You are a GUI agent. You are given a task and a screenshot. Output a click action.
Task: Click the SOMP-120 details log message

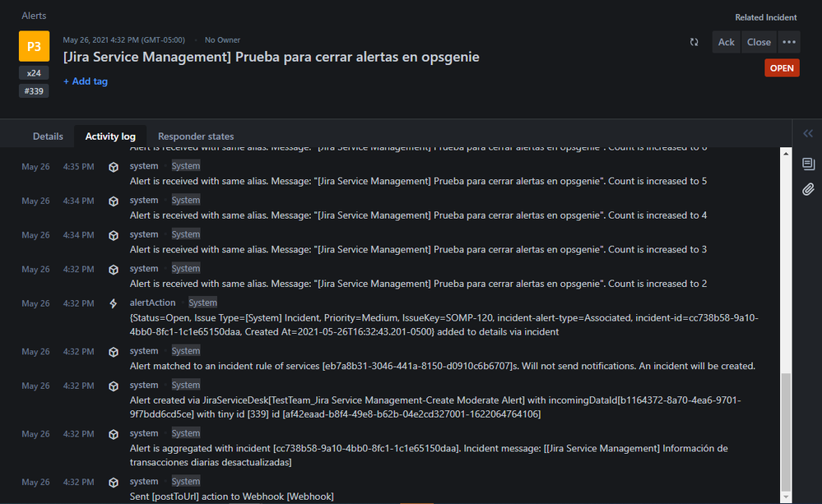click(x=444, y=325)
